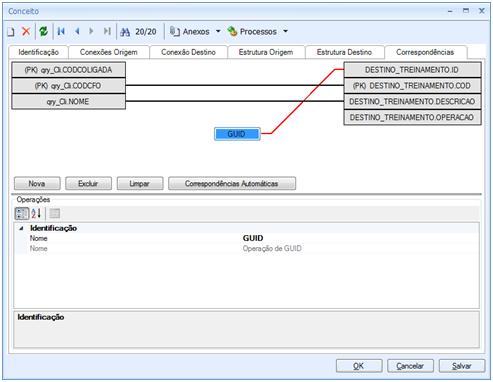Select the Correspondências tab
This screenshot has height=382, width=493.
click(x=425, y=52)
